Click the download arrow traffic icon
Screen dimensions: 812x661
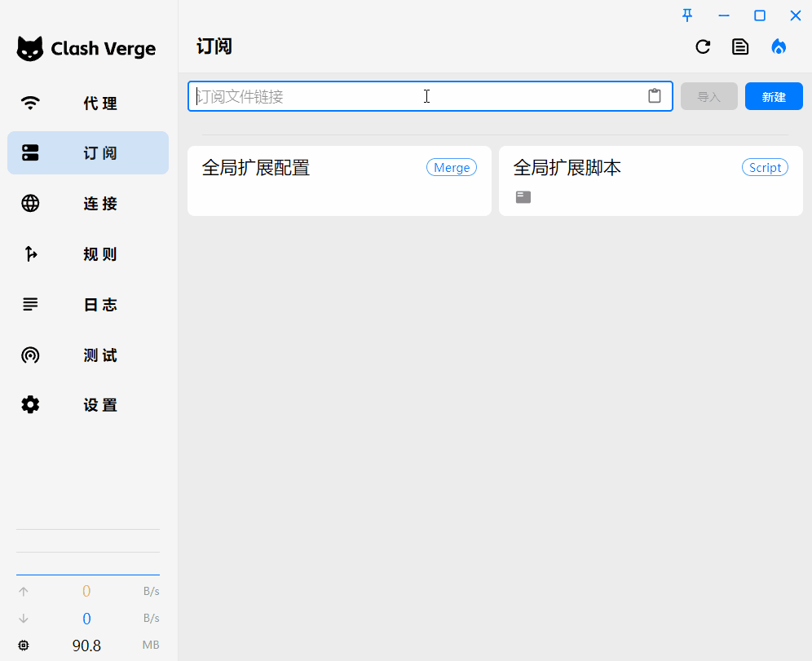point(24,618)
